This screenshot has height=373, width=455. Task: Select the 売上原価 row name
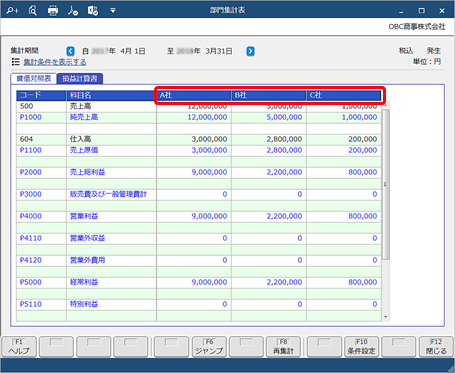pos(111,150)
